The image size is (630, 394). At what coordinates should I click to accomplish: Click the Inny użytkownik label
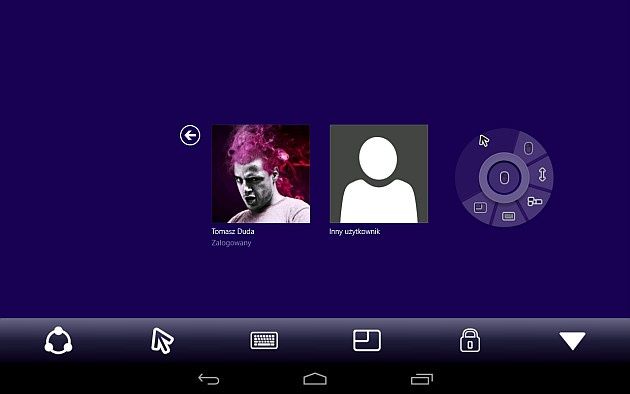point(354,231)
